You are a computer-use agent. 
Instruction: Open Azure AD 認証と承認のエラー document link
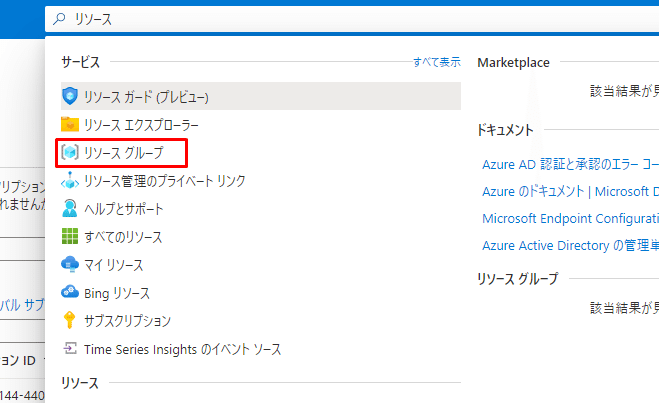(570, 164)
